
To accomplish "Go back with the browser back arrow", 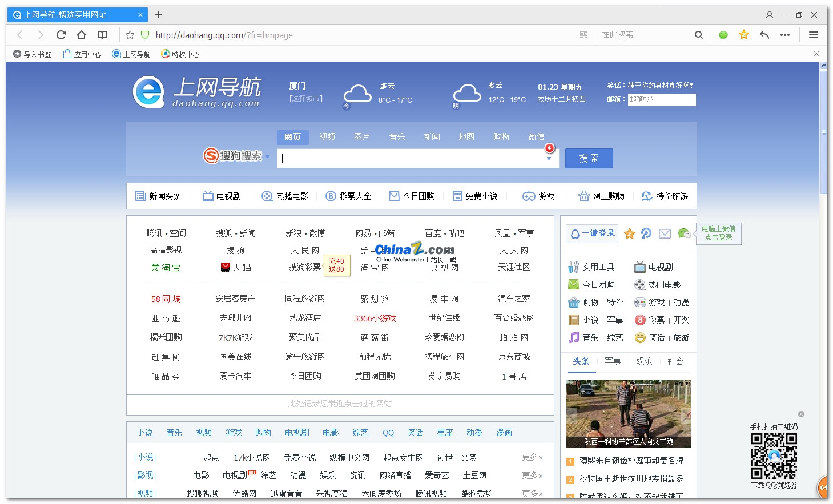I will [x=20, y=35].
